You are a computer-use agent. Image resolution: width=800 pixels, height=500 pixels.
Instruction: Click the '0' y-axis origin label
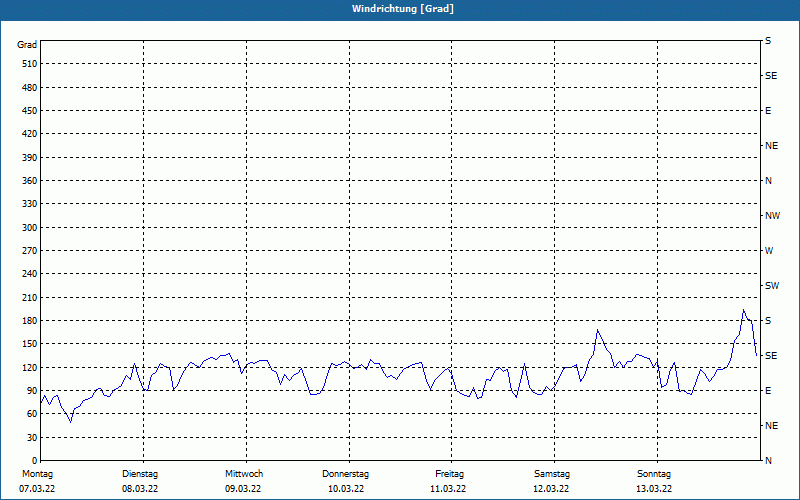pyautogui.click(x=35, y=461)
